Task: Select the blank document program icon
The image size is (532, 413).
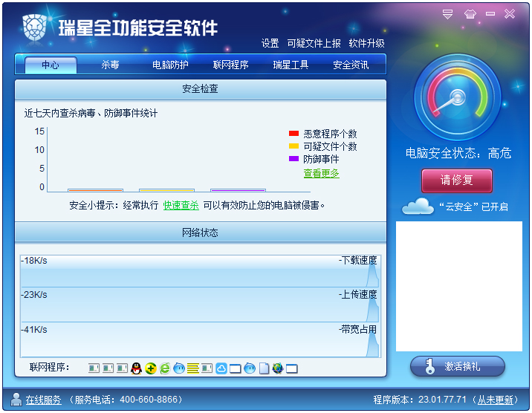Action: [264, 368]
